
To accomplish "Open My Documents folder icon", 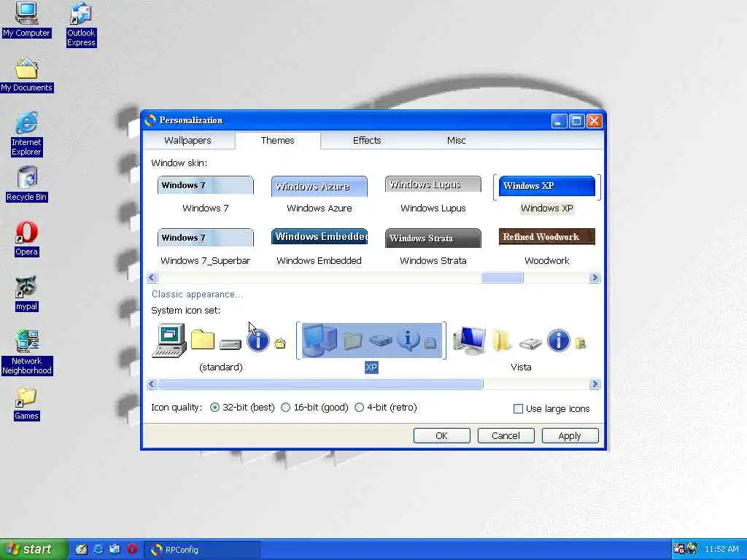I will click(x=27, y=75).
